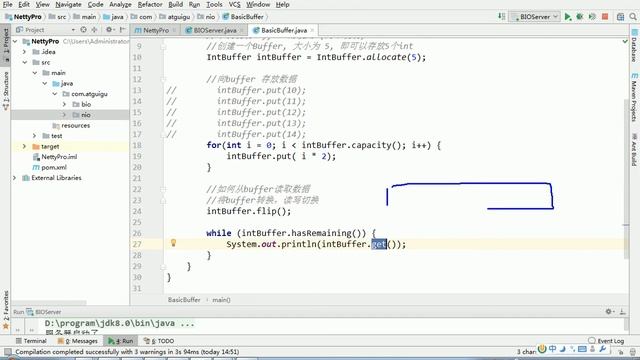Click the bottom-left tool window toggle icon
The image size is (640, 360).
(x=7, y=352)
